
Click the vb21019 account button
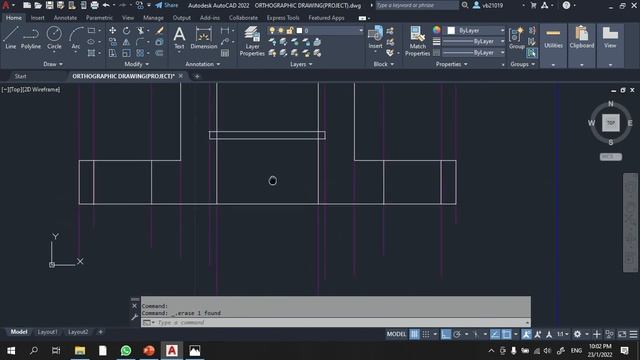click(x=488, y=5)
